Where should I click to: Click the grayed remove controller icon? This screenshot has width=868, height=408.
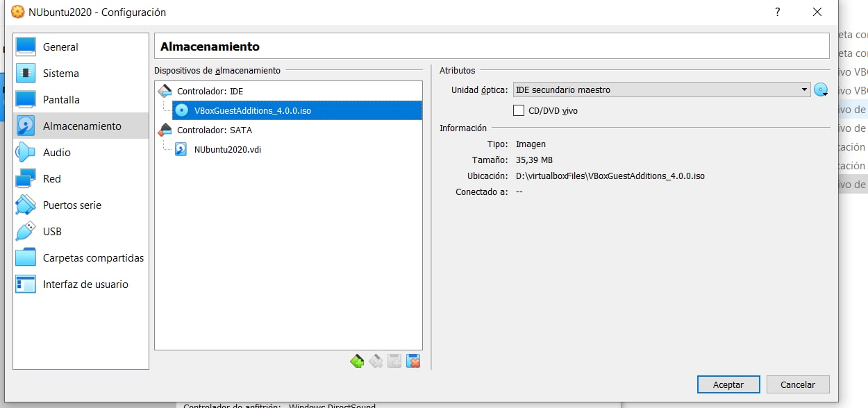tap(376, 361)
